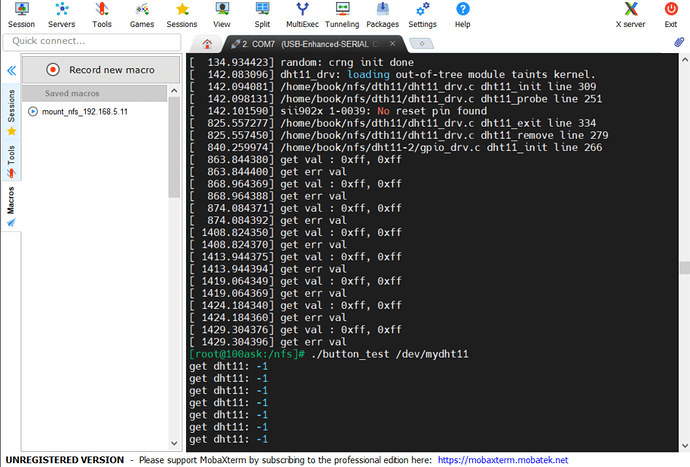Image resolution: width=690 pixels, height=467 pixels.
Task: Open the Tools toolbar icon
Action: [102, 15]
